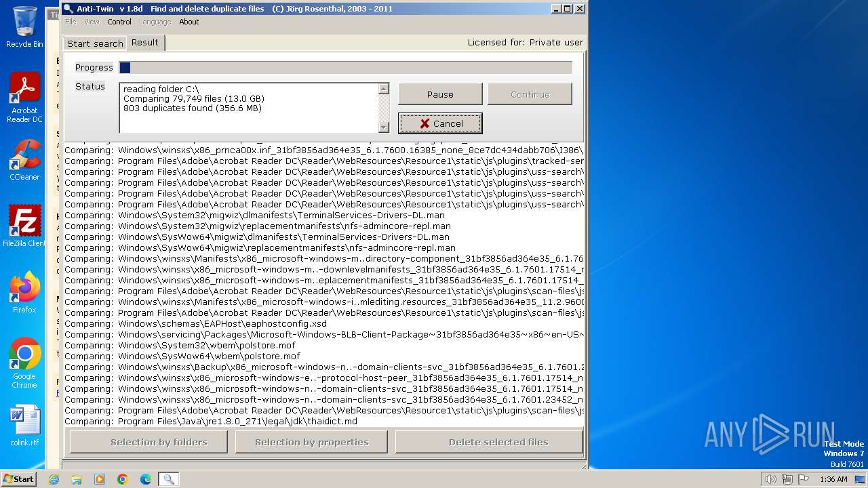Launch FileZilla Client desktop shortcut

click(x=24, y=226)
